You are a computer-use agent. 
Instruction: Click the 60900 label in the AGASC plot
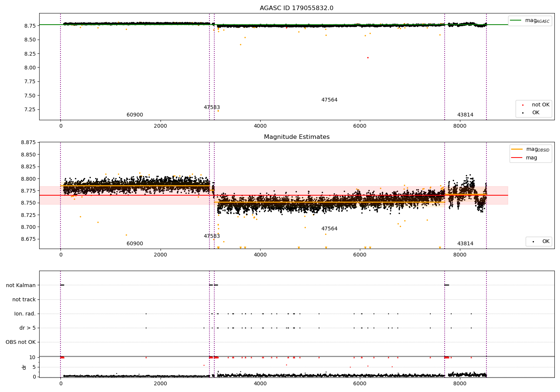coord(135,115)
